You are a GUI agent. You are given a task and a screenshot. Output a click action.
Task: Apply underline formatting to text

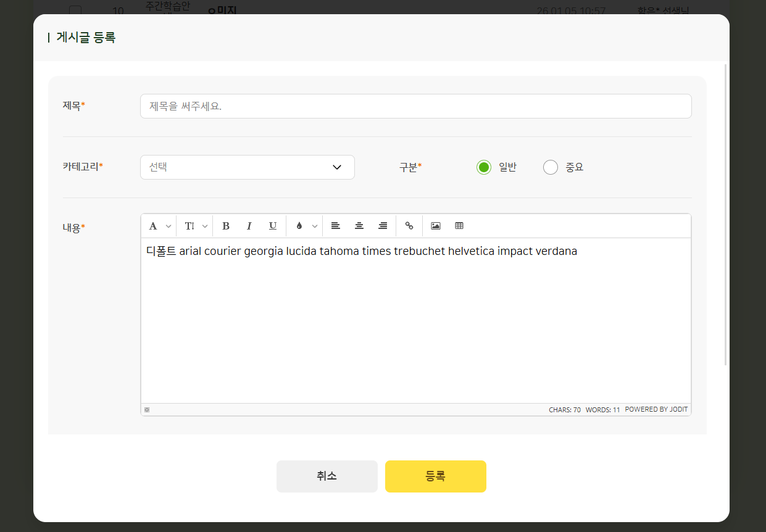pos(273,226)
